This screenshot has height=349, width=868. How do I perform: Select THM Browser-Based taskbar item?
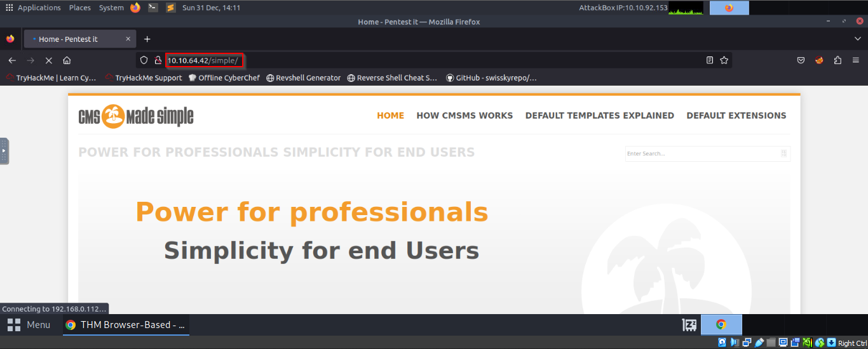(x=126, y=325)
